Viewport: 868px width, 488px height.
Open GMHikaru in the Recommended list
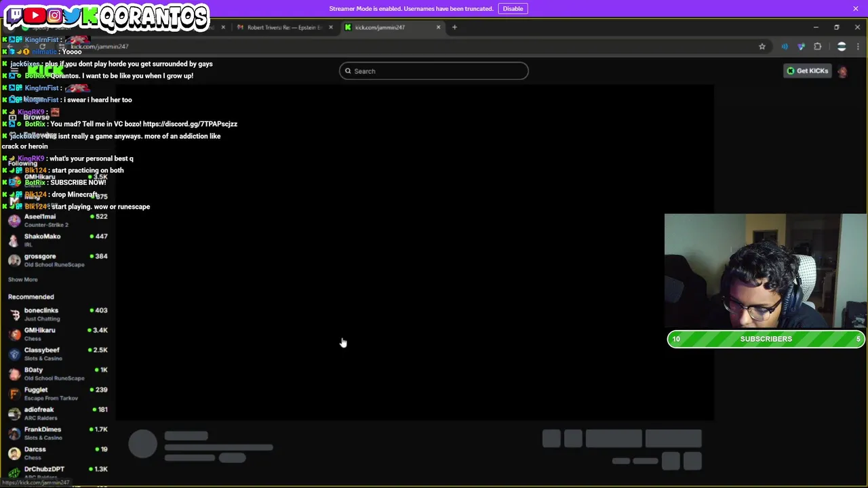[58, 333]
